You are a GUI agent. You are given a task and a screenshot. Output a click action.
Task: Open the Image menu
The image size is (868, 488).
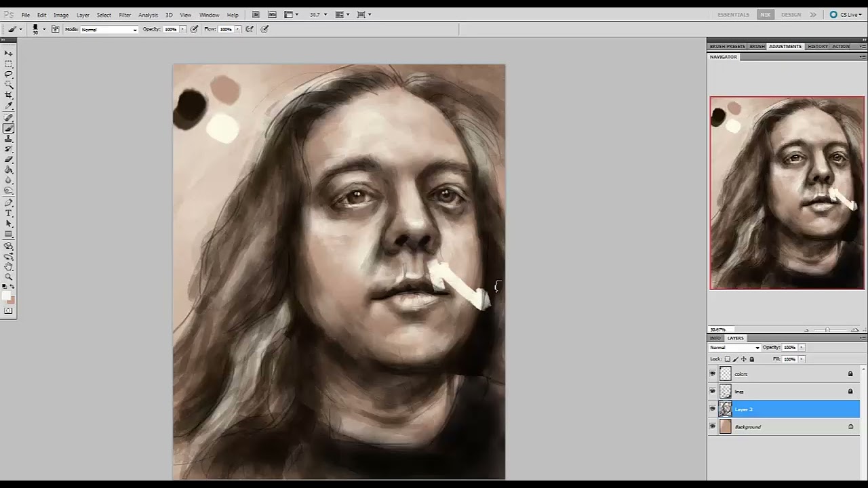(61, 14)
